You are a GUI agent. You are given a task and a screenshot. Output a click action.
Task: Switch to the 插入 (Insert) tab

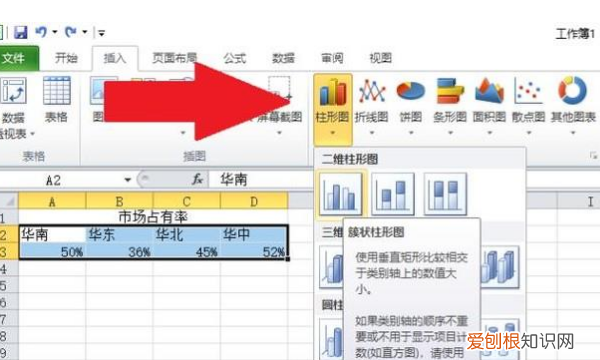click(115, 58)
